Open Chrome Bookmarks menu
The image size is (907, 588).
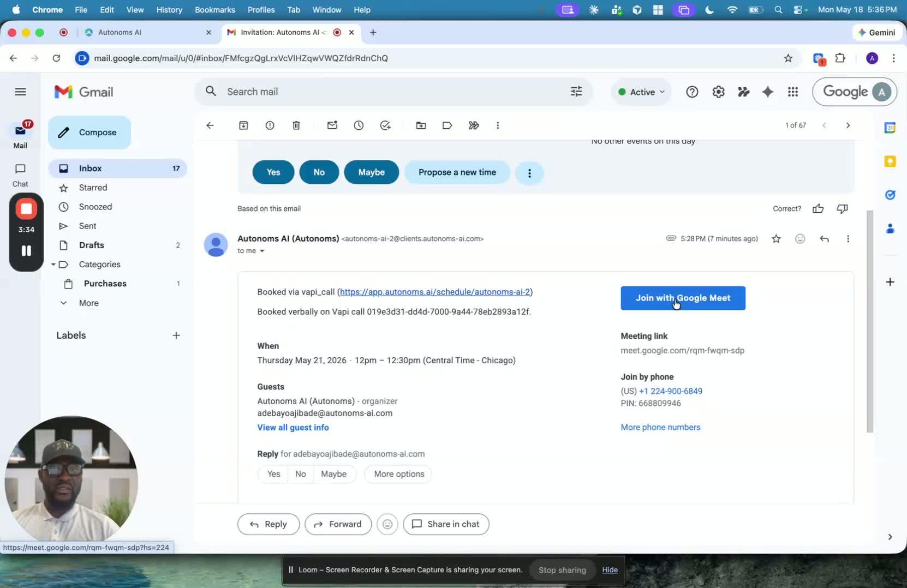click(215, 10)
